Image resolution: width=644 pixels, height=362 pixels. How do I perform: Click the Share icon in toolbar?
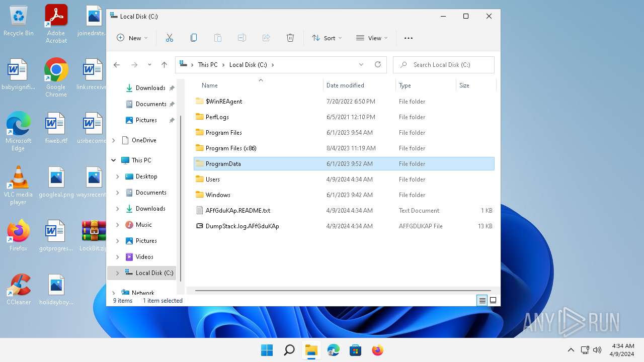[266, 38]
